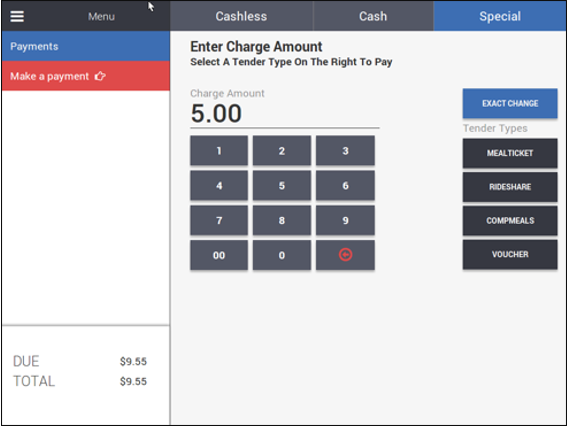Choose the RIDESHARE tender type

point(510,187)
